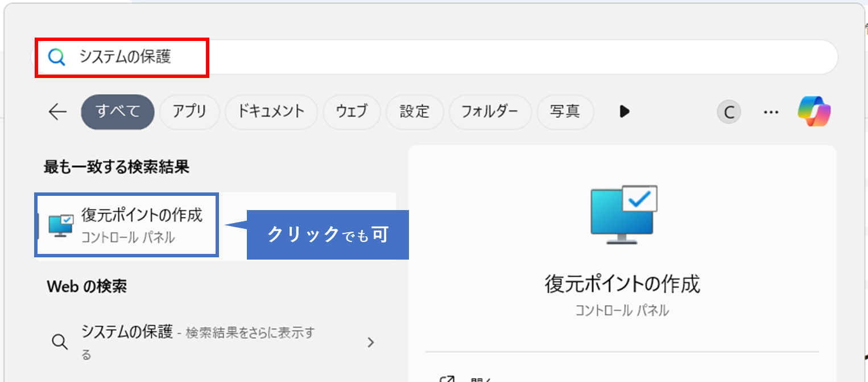This screenshot has height=382, width=868.
Task: Switch to the 写真 filter tab
Action: [565, 112]
